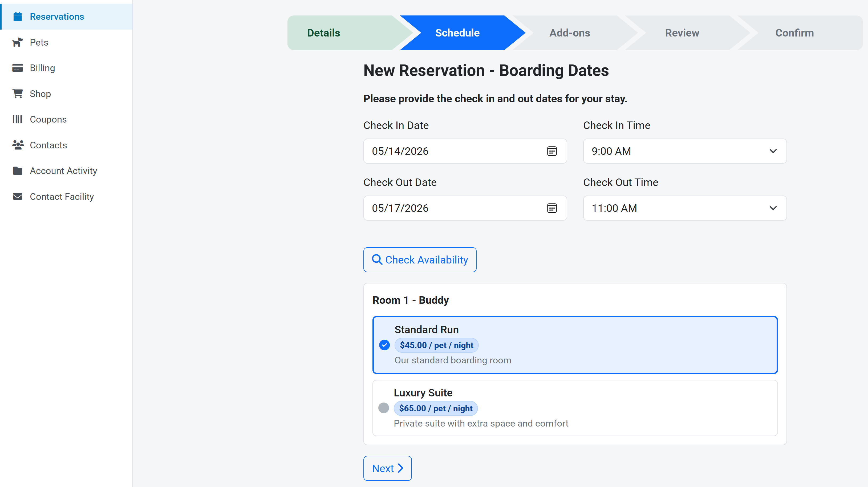Image resolution: width=868 pixels, height=487 pixels.
Task: Click the Account Activity folder icon
Action: [18, 171]
